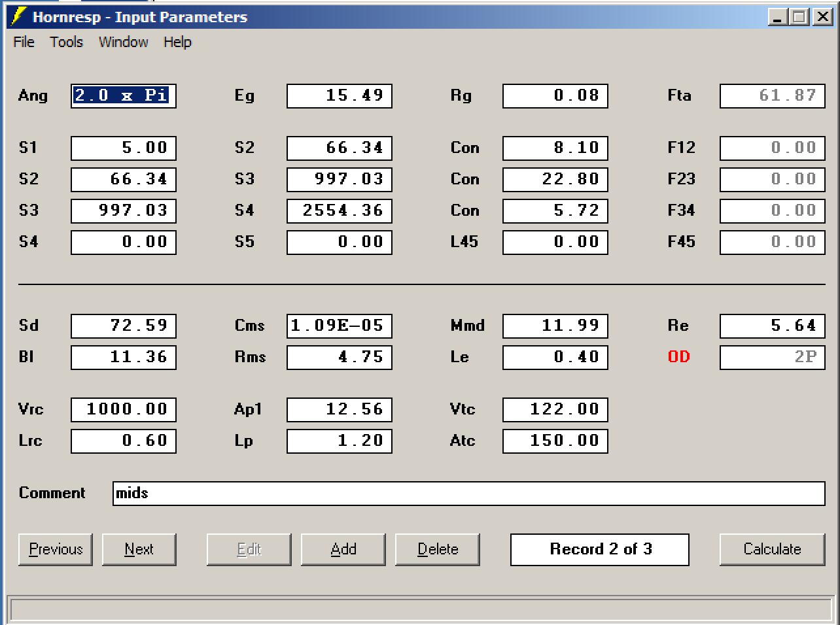Click the Vrc label
The image size is (840, 625).
(x=31, y=409)
